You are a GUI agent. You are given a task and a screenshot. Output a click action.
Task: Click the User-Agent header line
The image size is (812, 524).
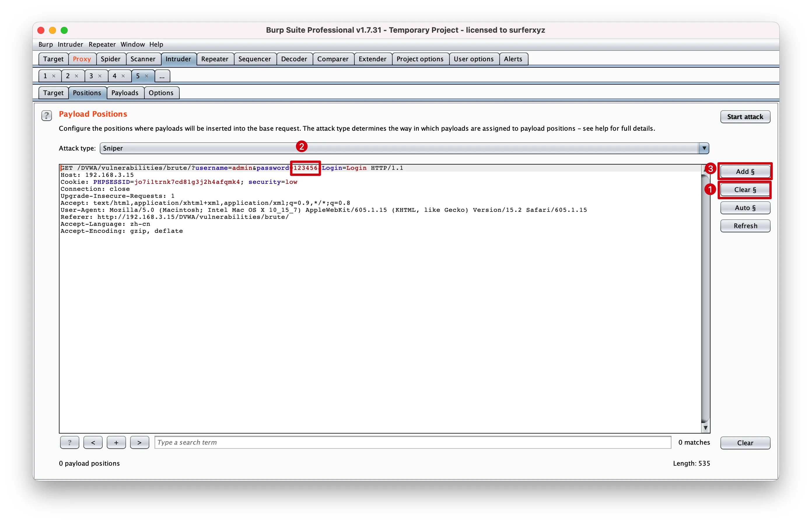pos(324,210)
